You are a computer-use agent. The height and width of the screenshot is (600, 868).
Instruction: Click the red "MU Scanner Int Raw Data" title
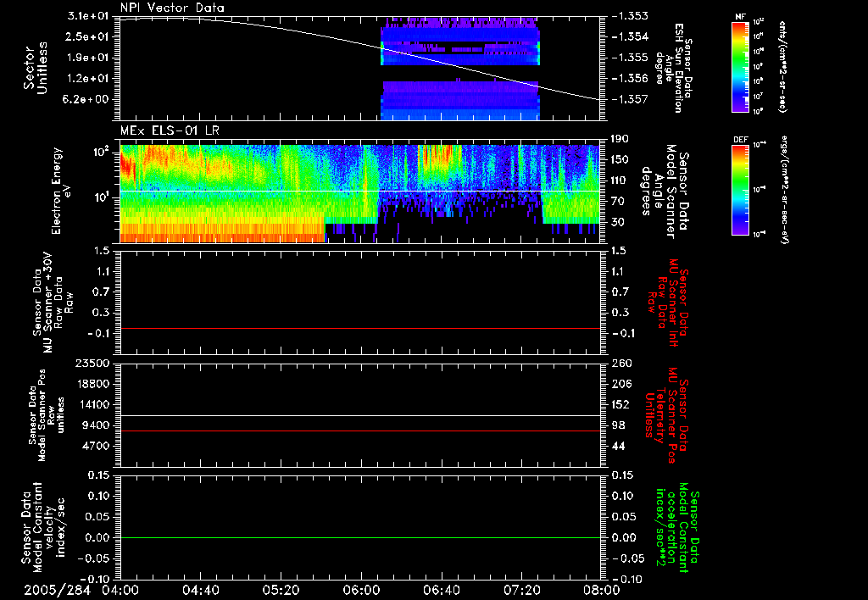tap(669, 303)
